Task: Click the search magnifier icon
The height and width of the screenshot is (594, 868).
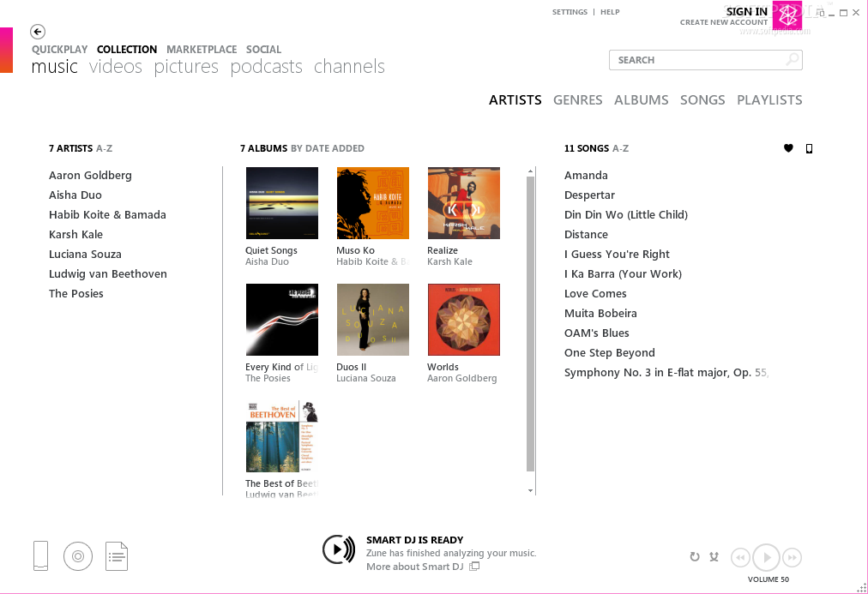Action: [x=793, y=59]
